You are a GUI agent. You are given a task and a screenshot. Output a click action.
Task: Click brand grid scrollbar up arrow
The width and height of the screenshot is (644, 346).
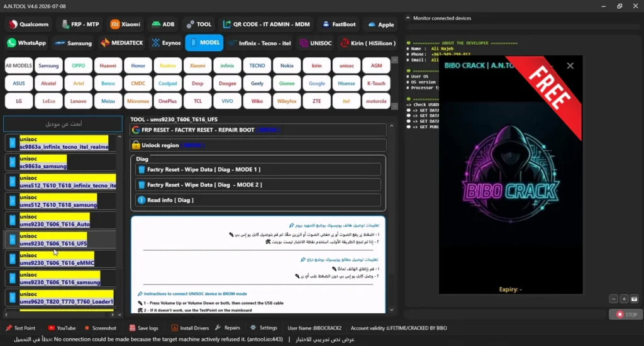395,60
